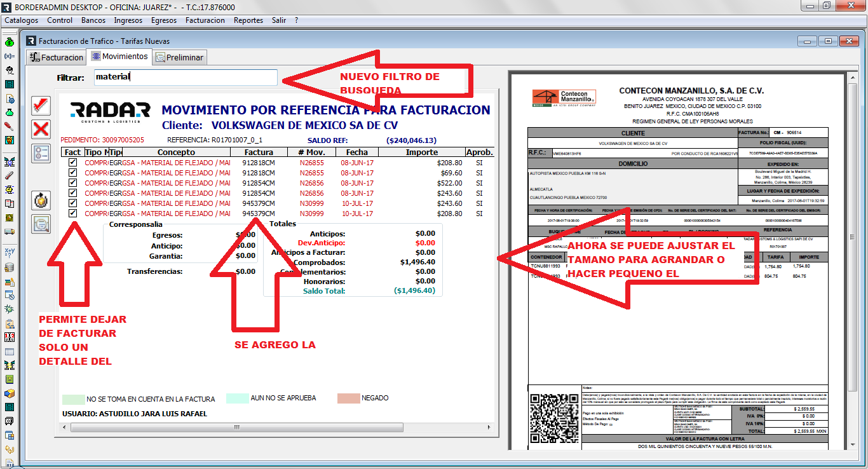The height and width of the screenshot is (469, 868).
Task: Open the ? help menu
Action: (296, 20)
